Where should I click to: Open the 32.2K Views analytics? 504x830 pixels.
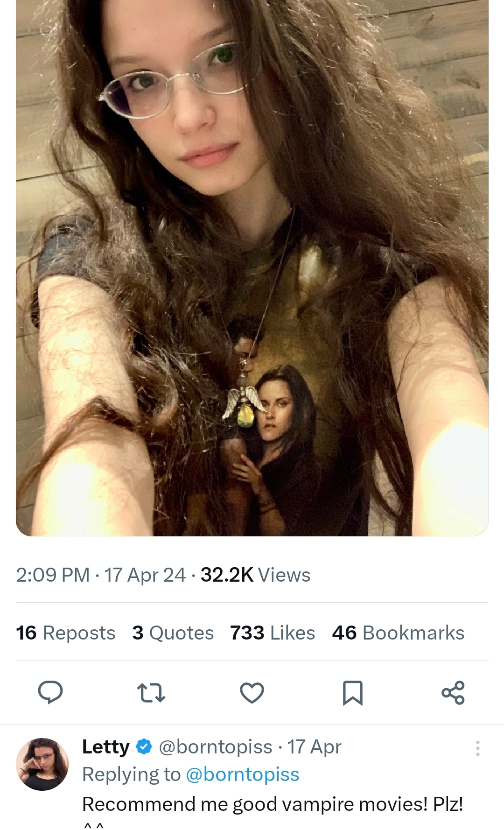255,575
